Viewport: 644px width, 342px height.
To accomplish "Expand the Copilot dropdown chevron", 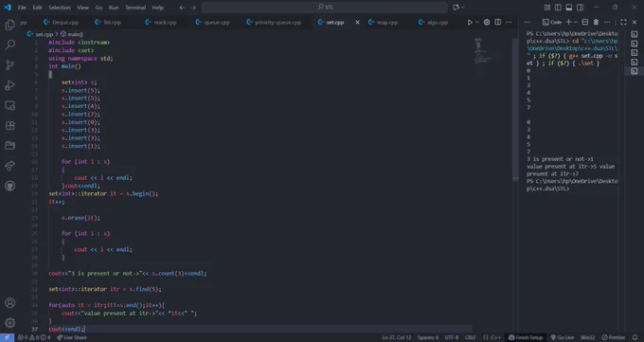I will pos(463,8).
